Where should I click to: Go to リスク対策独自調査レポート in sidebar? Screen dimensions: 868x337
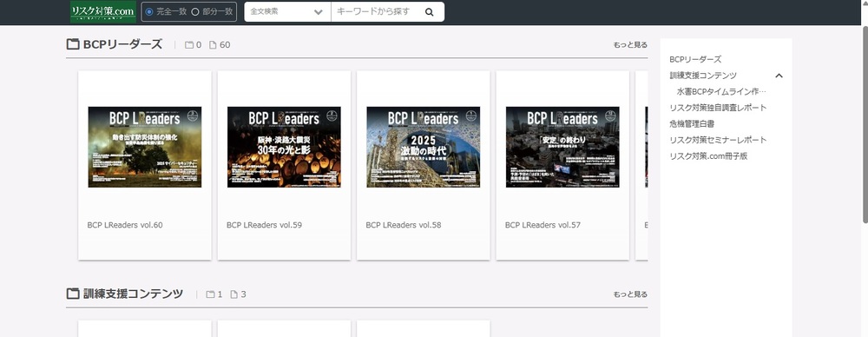pyautogui.click(x=718, y=108)
